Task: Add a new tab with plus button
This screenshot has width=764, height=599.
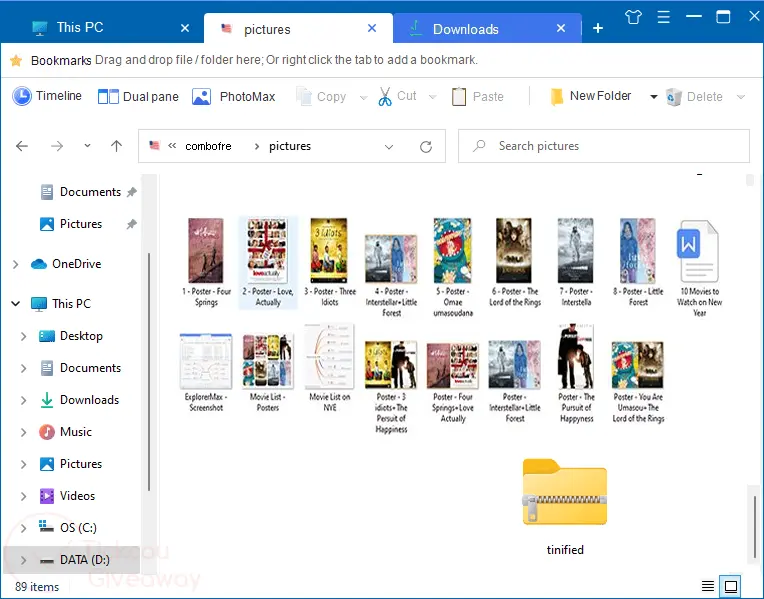Action: (x=598, y=28)
